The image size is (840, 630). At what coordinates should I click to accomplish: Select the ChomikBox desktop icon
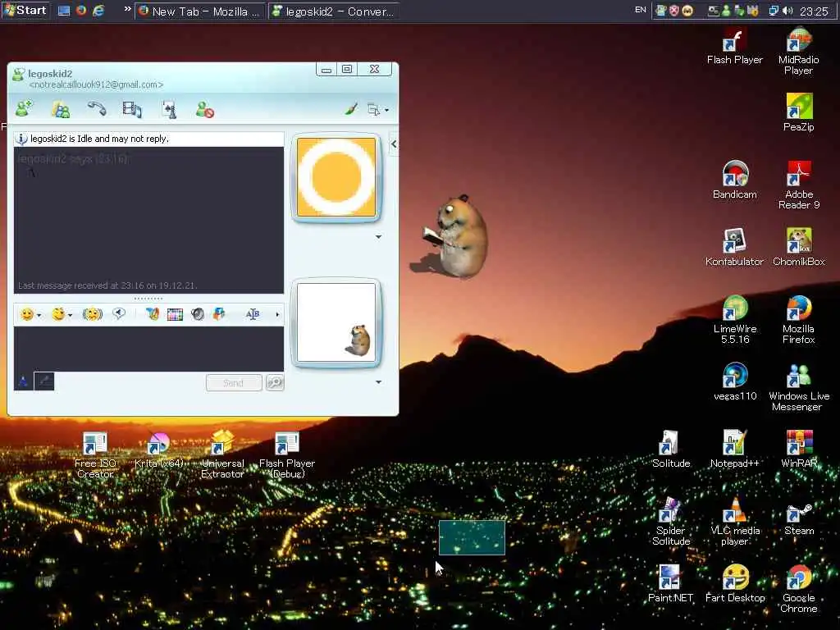click(x=798, y=248)
